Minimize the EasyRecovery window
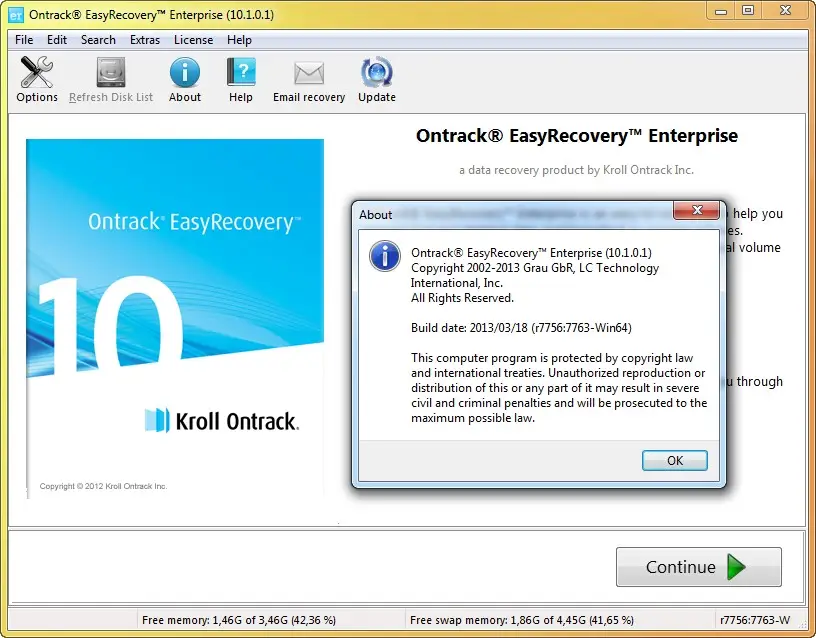 (721, 11)
